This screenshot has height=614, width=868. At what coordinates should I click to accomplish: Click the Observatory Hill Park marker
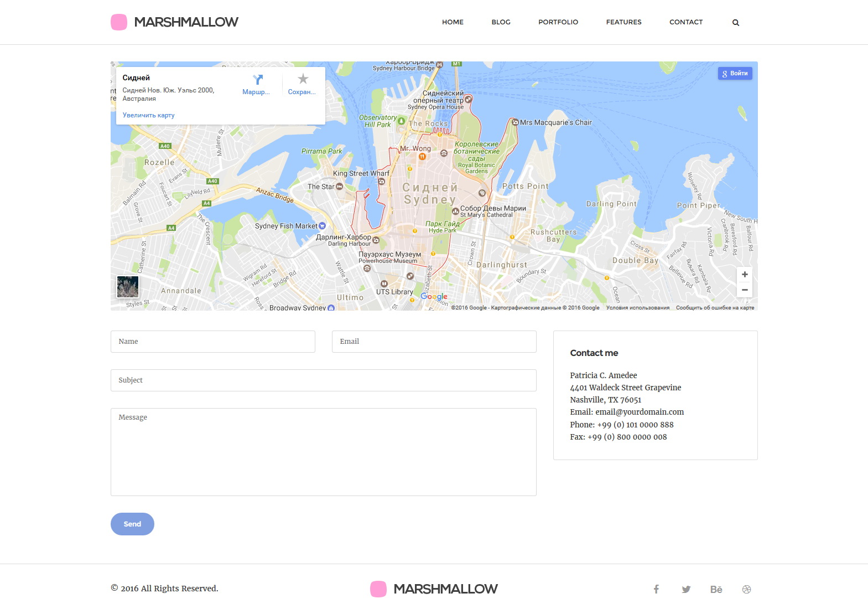coord(402,121)
